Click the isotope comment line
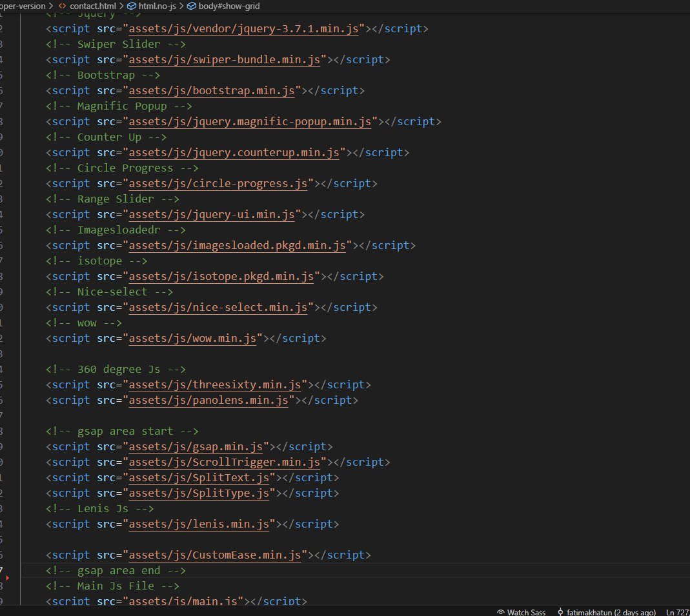The image size is (690, 616). (96, 261)
